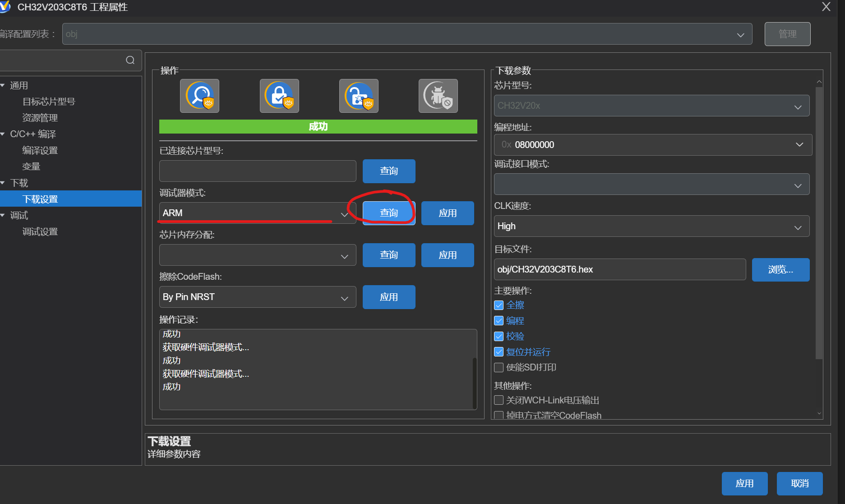
Task: Click the search magnifier in the filter box
Action: (130, 60)
